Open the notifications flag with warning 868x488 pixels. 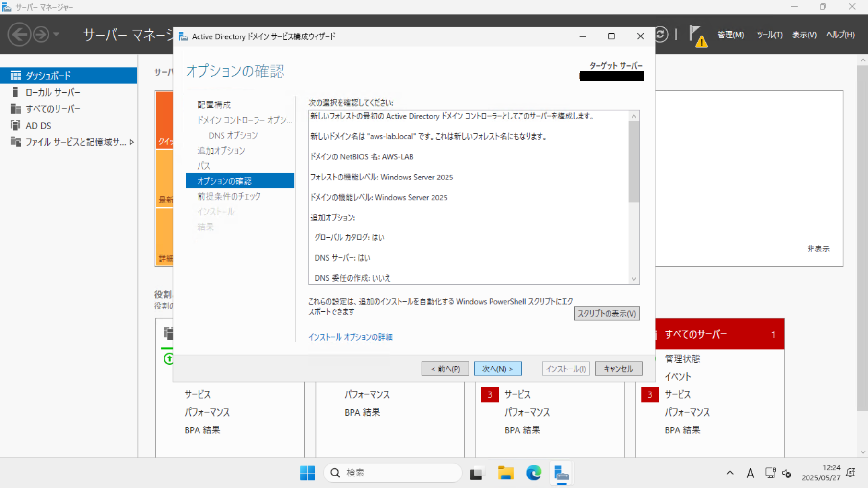[x=698, y=36]
